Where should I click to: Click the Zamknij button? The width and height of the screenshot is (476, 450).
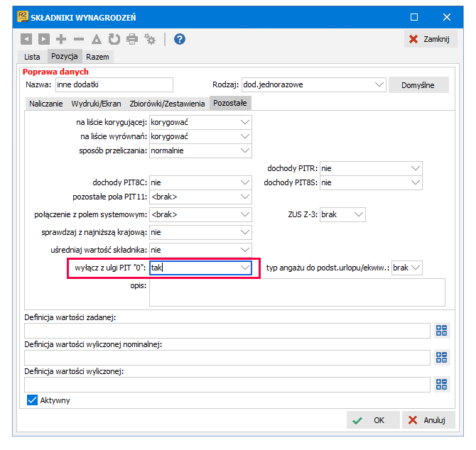tap(431, 39)
